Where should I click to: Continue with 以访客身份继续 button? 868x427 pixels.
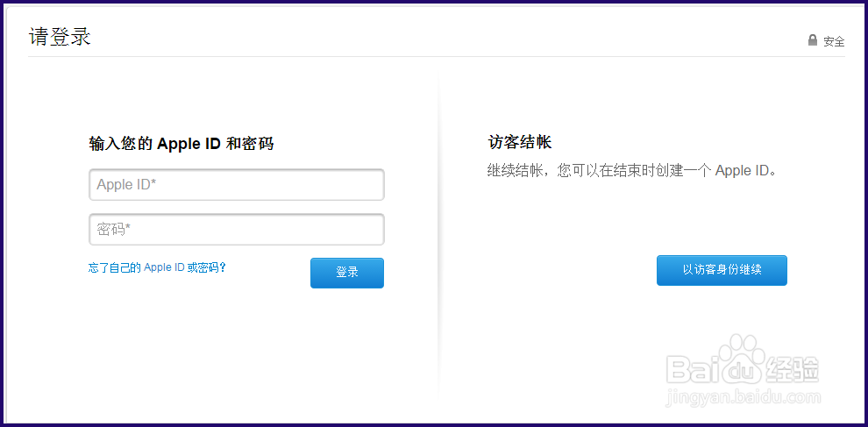tap(722, 270)
